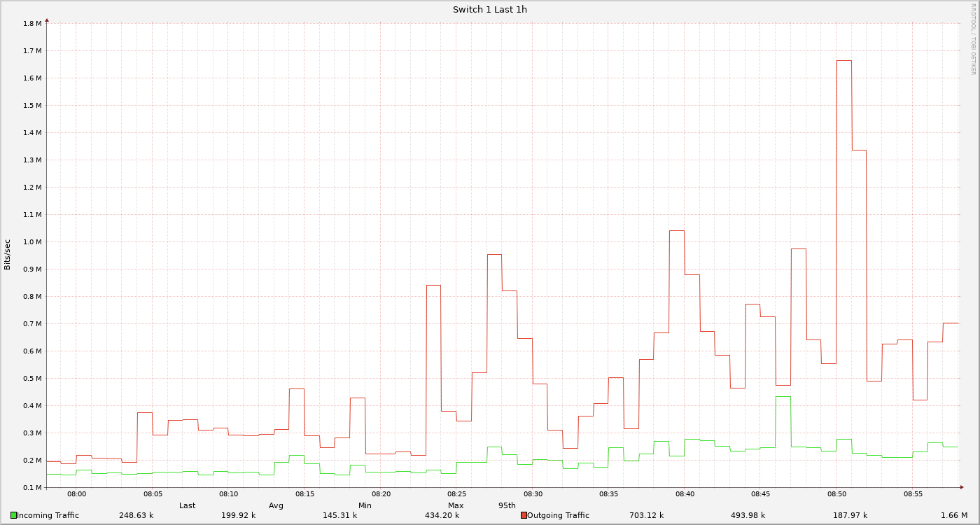Click the green Incoming Traffic legend swatch
The height and width of the screenshot is (525, 980).
tap(13, 515)
